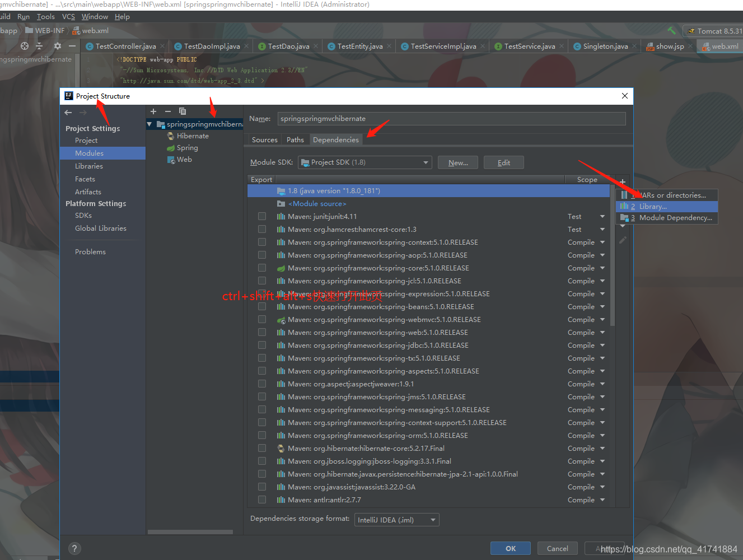Select the Hibernate facet icon in module tree
The image size is (743, 560).
[x=171, y=136]
